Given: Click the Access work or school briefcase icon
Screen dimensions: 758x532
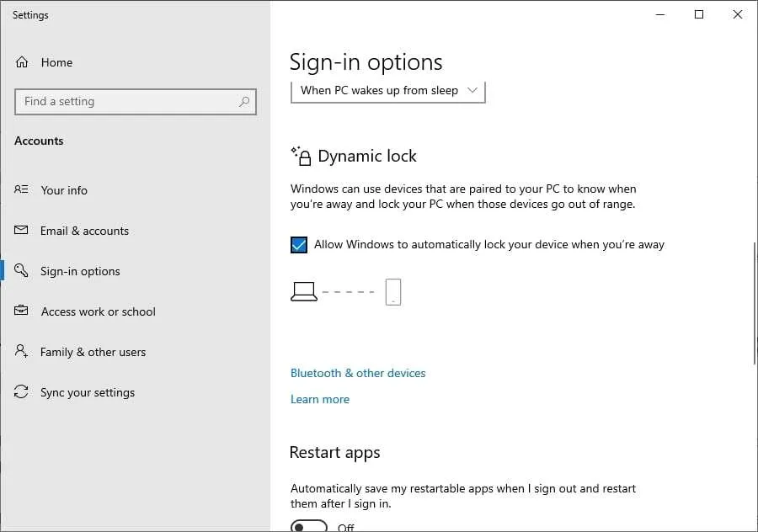Looking at the screenshot, I should click(21, 311).
